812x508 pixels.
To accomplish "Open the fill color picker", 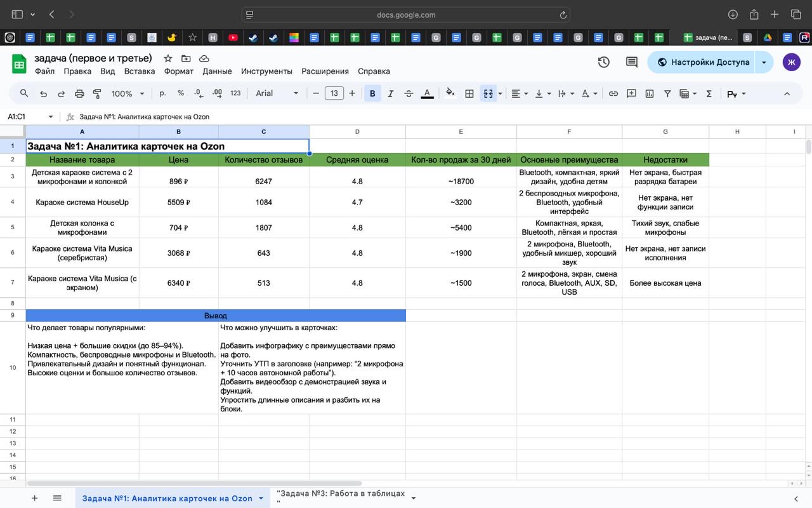I will tap(450, 93).
